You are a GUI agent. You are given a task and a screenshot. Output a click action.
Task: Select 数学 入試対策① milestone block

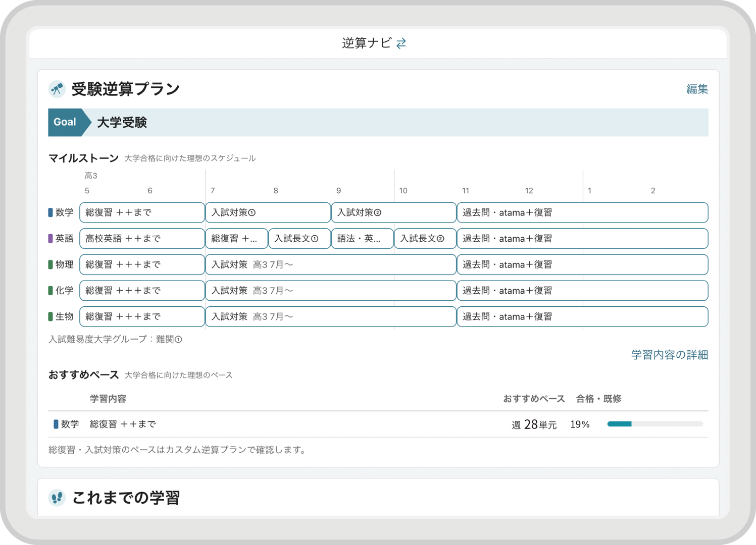click(268, 212)
